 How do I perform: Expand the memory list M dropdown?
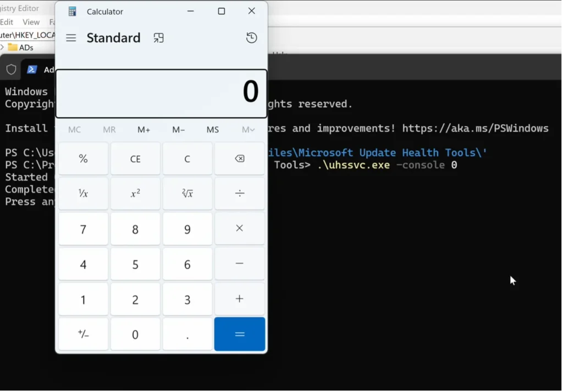[x=248, y=130]
